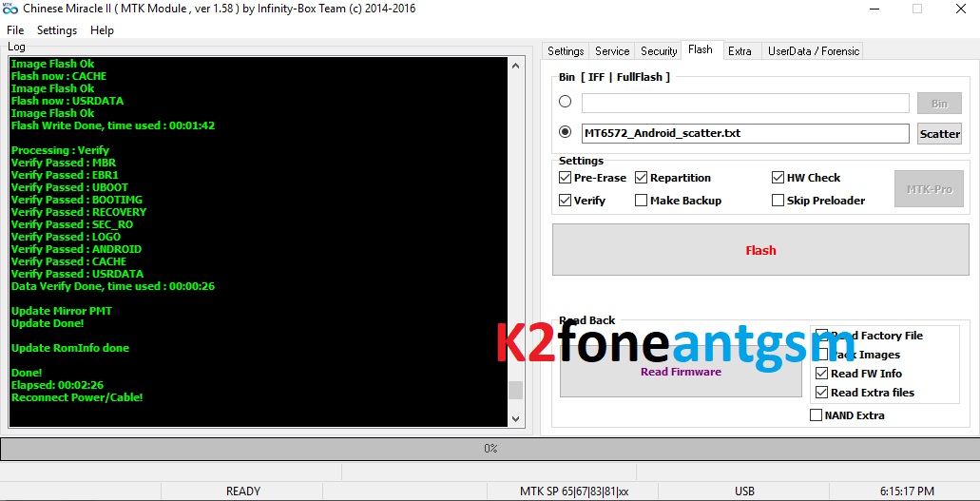The height and width of the screenshot is (501, 980).
Task: Click the Scatter browse button
Action: point(939,134)
